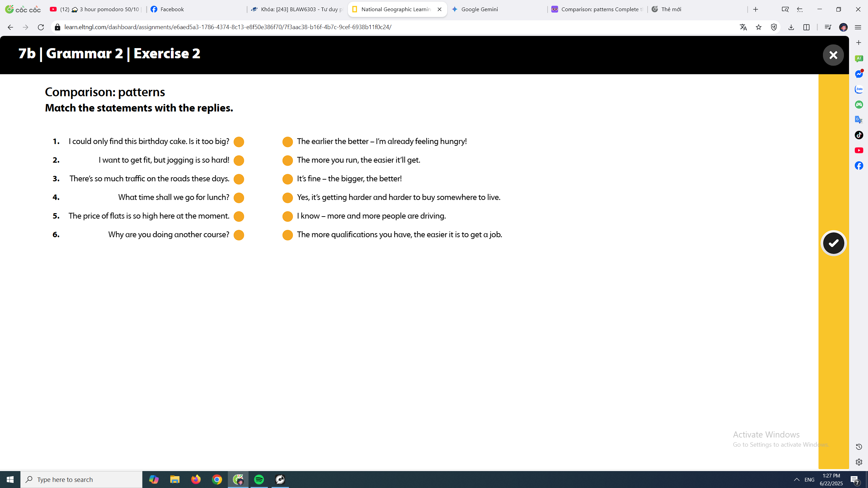This screenshot has width=868, height=488.
Task: Open the downloads icon in toolbar
Action: click(x=791, y=27)
